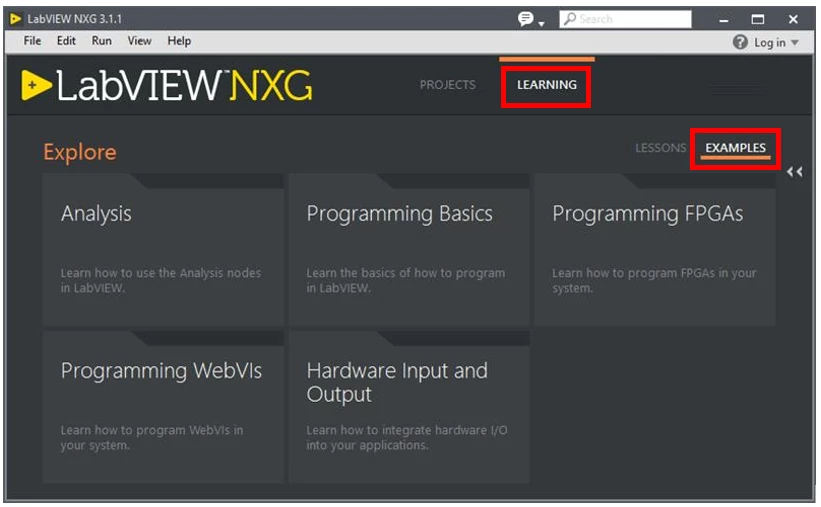Open the Analysis examples folder

click(163, 250)
